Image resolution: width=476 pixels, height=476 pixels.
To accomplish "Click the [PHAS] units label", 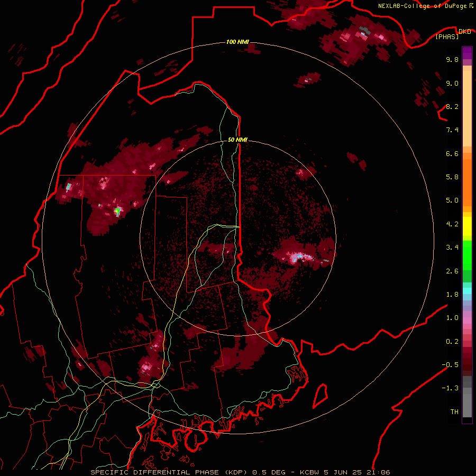I will pos(447,37).
